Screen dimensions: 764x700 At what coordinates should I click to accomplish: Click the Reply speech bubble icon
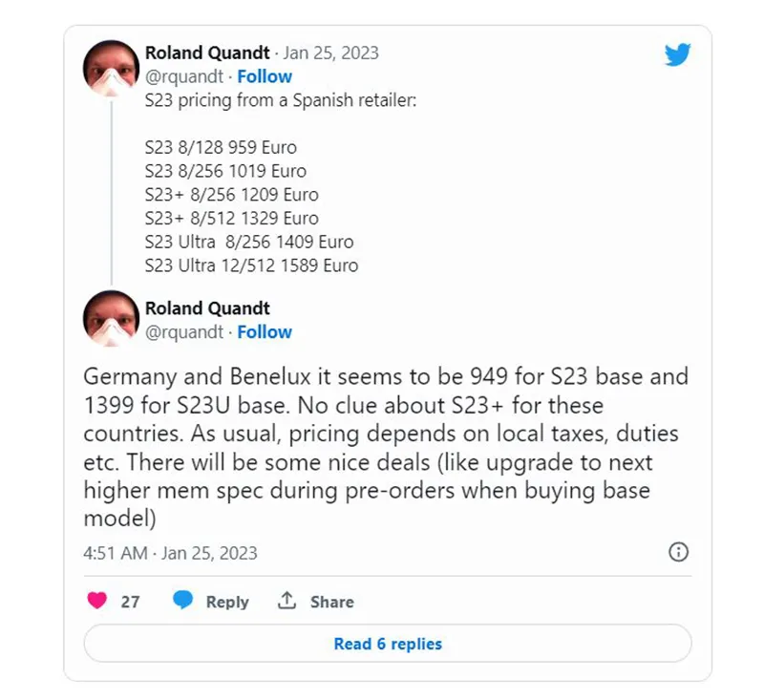[x=183, y=601]
